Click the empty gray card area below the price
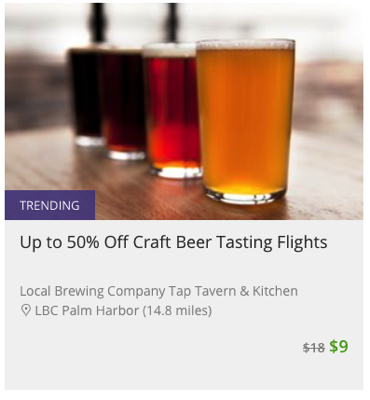This screenshot has height=400, width=370. [x=184, y=373]
